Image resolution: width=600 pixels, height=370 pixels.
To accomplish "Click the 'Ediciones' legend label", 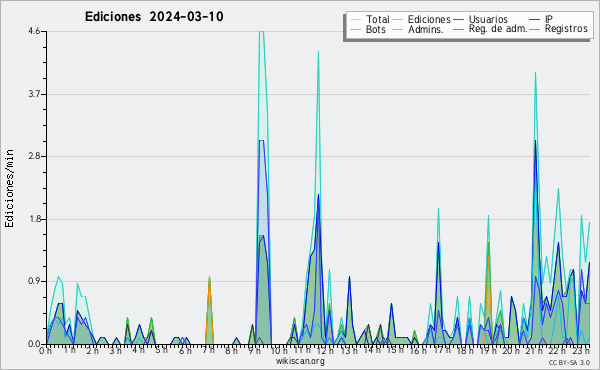I will tap(429, 19).
